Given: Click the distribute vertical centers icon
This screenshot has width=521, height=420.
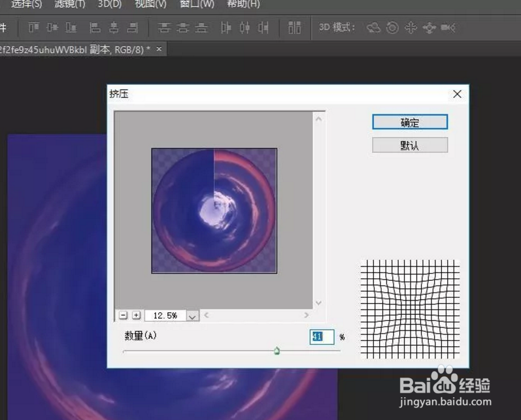Looking at the screenshot, I should point(182,27).
